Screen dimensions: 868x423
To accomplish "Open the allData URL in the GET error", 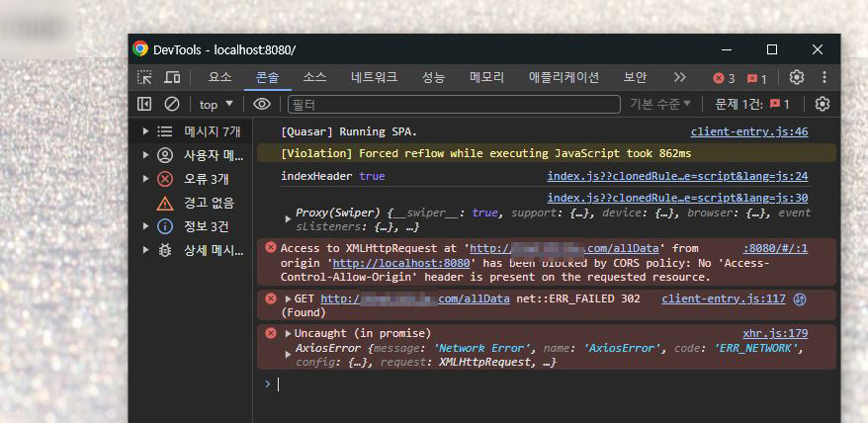I will pos(415,299).
